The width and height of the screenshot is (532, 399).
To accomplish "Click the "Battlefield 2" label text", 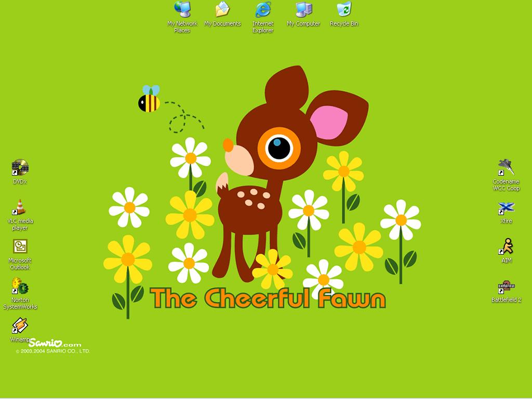I will [506, 300].
